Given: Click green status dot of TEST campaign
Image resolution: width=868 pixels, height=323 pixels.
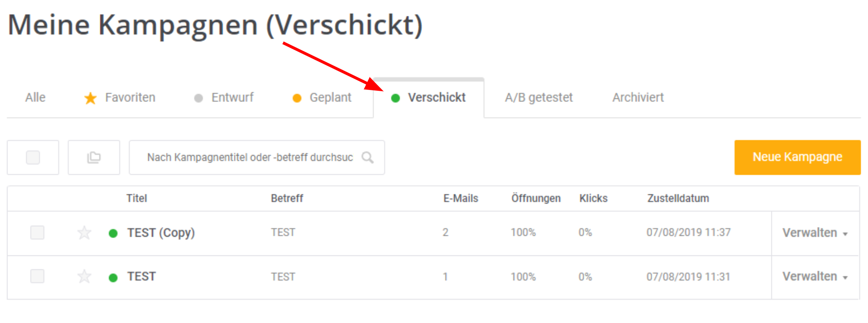Looking at the screenshot, I should [113, 277].
